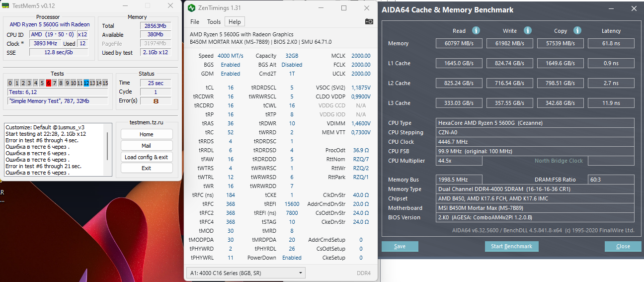This screenshot has width=644, height=282.
Task: Open the ZenTimings File menu
Action: (195, 22)
